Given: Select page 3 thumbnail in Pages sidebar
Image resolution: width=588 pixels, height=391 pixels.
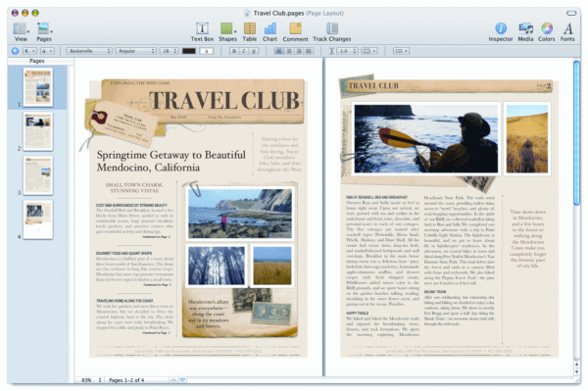Looking at the screenshot, I should click(x=38, y=175).
